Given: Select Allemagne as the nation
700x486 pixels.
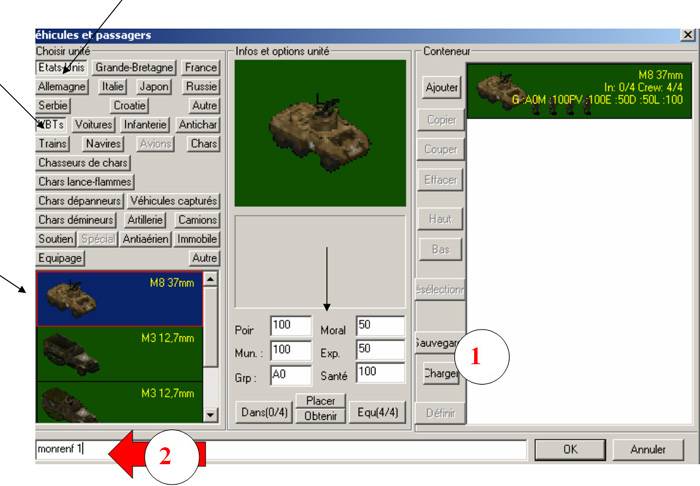Looking at the screenshot, I should (62, 86).
